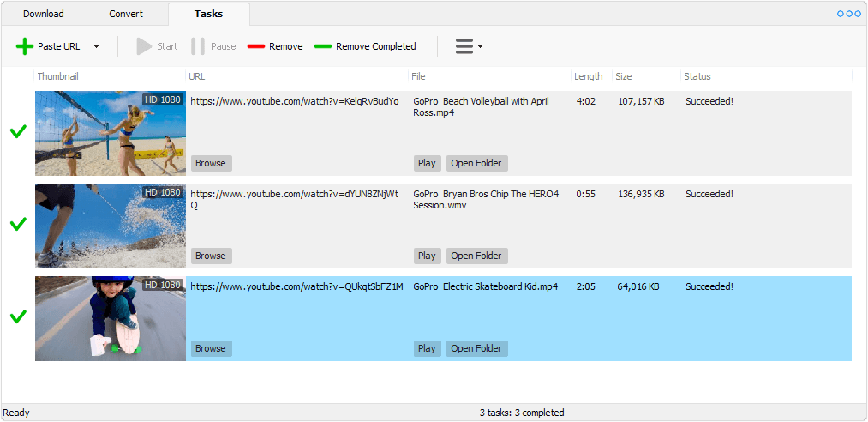Browse the Electric Skateboard Kid URL
The image size is (868, 422).
pos(211,348)
